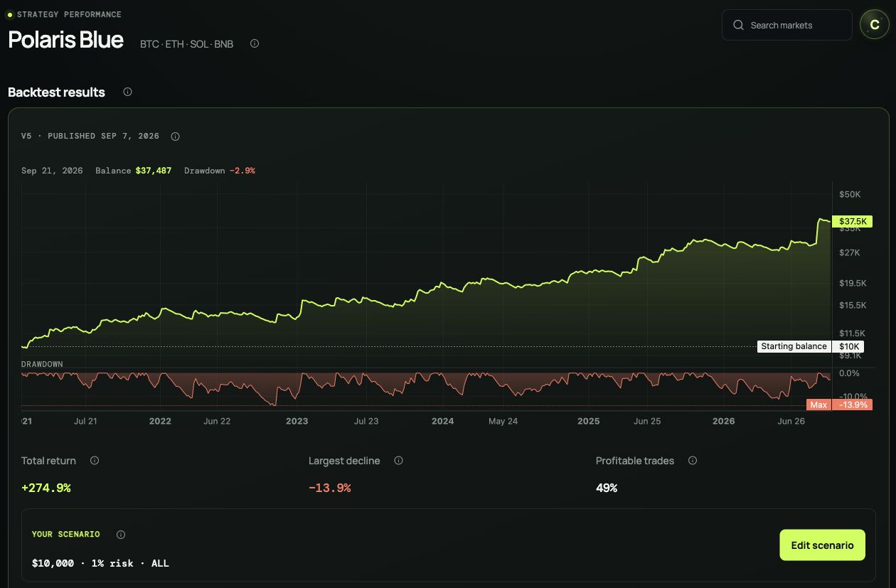Screen dimensions: 896x588
Task: Click the Jun 25 axis label
Action: 647,421
